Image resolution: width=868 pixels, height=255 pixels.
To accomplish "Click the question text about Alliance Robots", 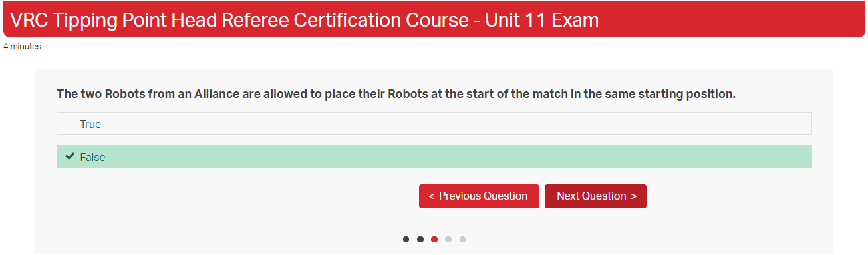I will [396, 94].
